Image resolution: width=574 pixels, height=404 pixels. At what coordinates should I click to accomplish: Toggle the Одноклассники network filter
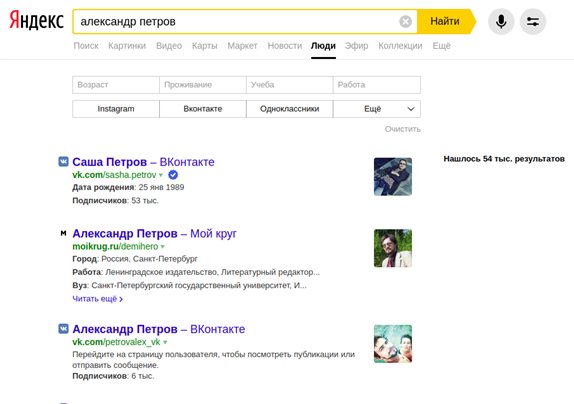tap(290, 109)
